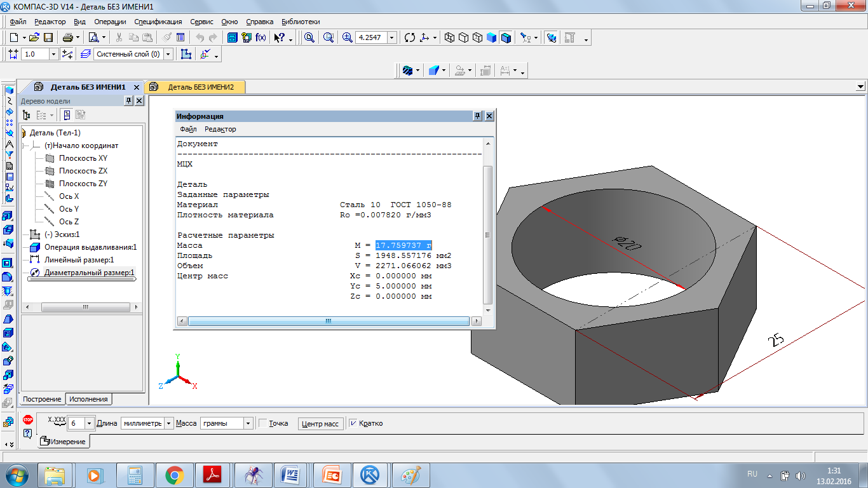This screenshot has width=868, height=488.
Task: Select Линейный размер:1 in the tree
Action: point(79,260)
